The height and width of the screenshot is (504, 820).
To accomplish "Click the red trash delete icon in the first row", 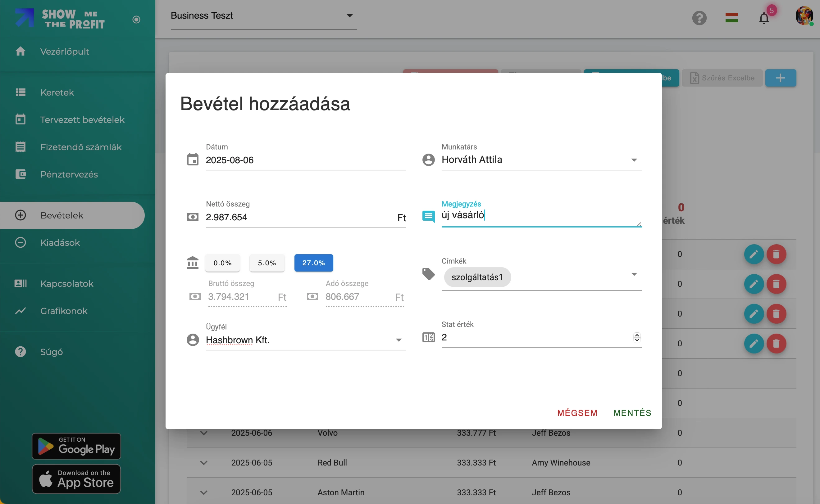I will tap(776, 254).
